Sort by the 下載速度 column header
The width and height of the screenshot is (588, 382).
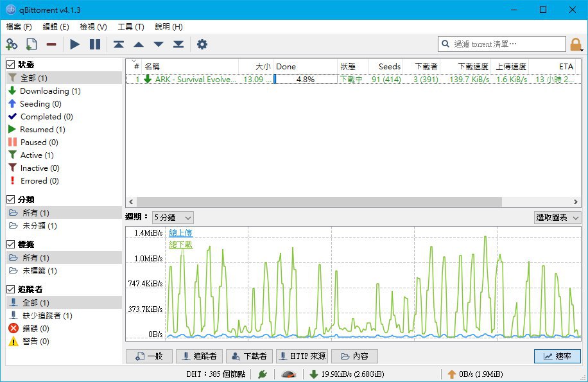[x=465, y=66]
